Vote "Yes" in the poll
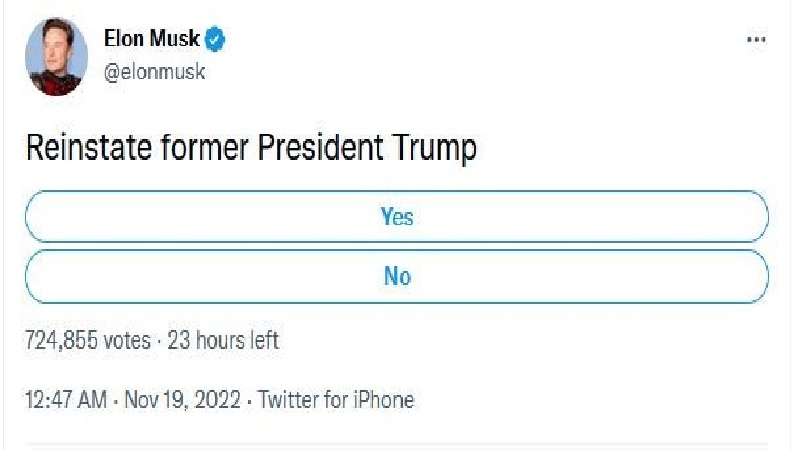The image size is (800, 450). (x=397, y=217)
